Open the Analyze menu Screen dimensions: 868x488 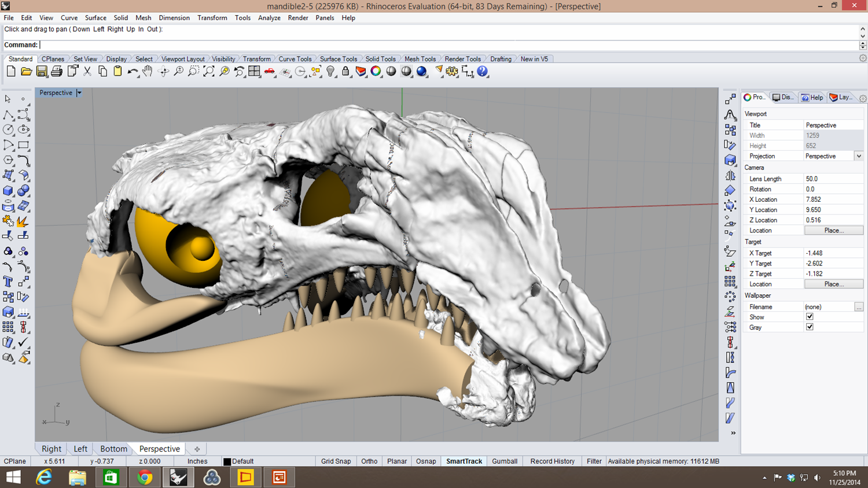(x=269, y=18)
